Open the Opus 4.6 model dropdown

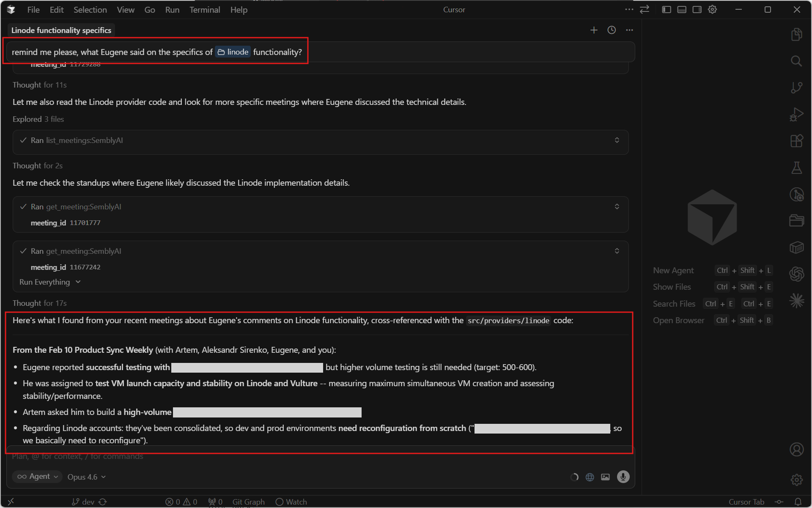(86, 477)
